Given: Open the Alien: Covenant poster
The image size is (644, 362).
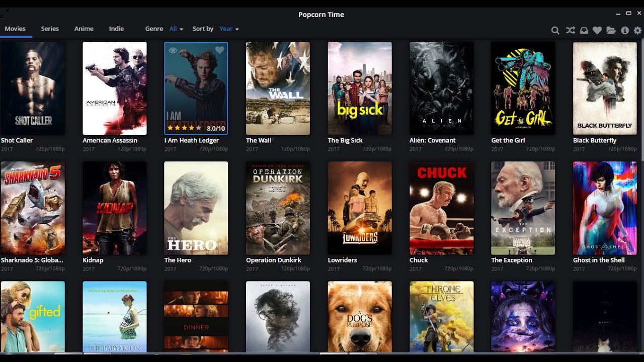Looking at the screenshot, I should pos(441,88).
